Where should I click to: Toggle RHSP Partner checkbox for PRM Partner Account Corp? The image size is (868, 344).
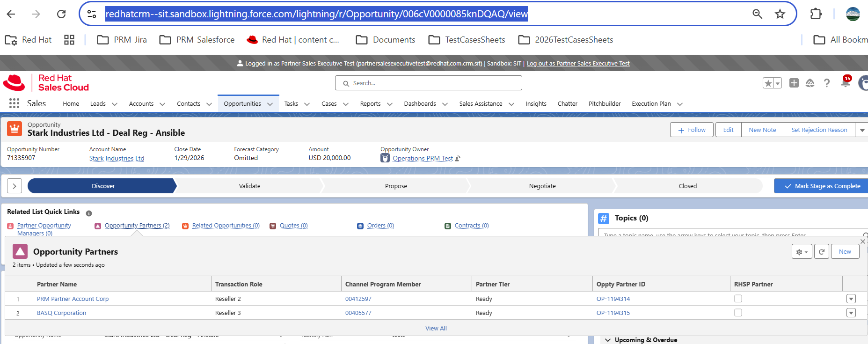[738, 299]
